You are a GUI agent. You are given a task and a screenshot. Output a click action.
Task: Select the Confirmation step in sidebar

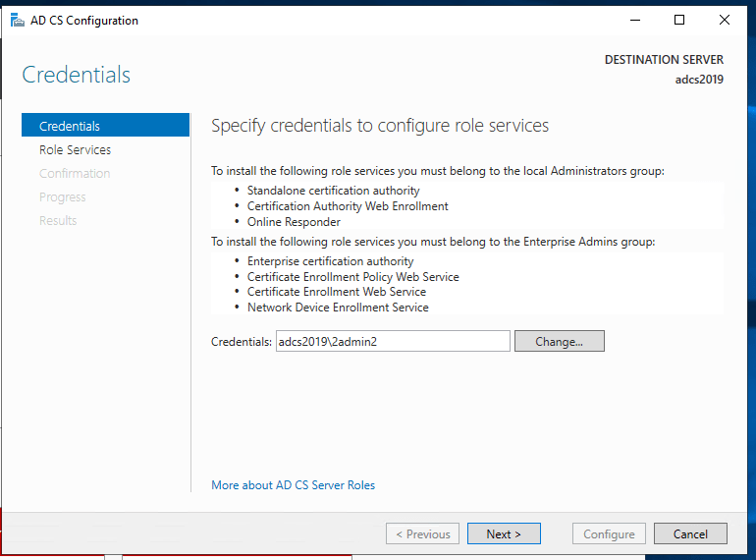click(75, 173)
